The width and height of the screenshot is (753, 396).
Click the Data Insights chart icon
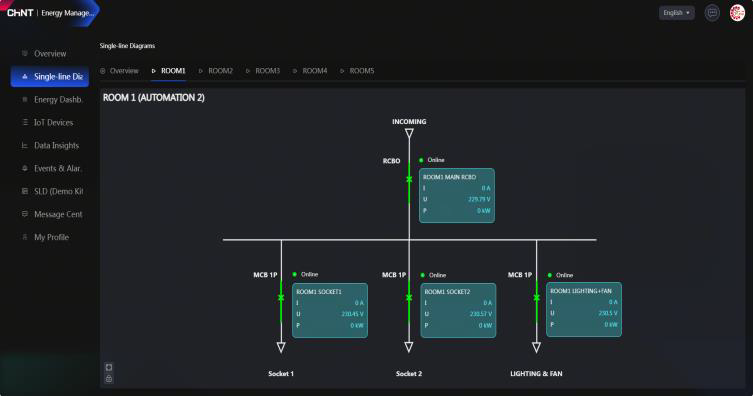[x=25, y=145]
